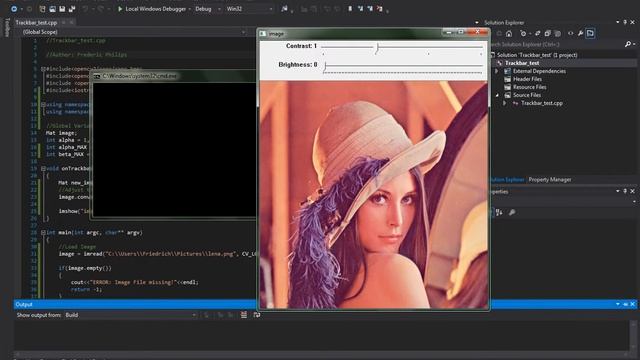Image resolution: width=640 pixels, height=360 pixels.
Task: Expand External Dependencies folder
Action: pyautogui.click(x=497, y=71)
